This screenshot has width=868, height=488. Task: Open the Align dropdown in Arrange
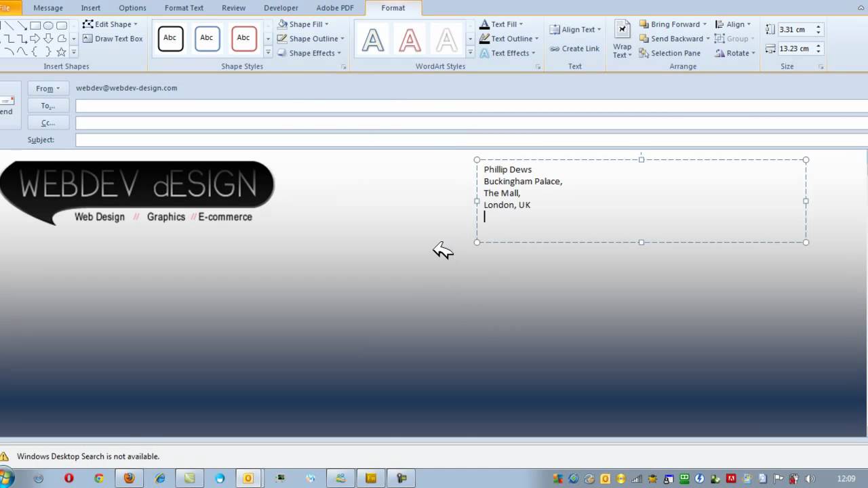tap(733, 24)
